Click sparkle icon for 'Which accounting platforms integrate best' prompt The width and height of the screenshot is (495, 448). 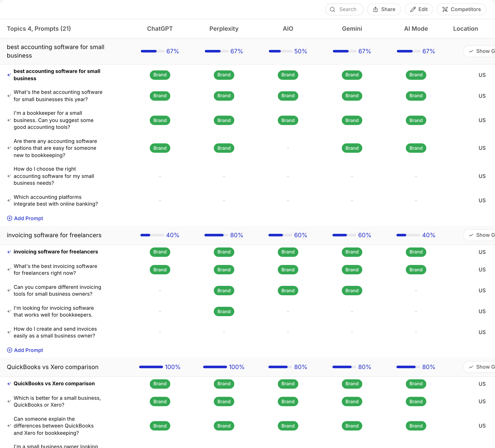pos(9,201)
